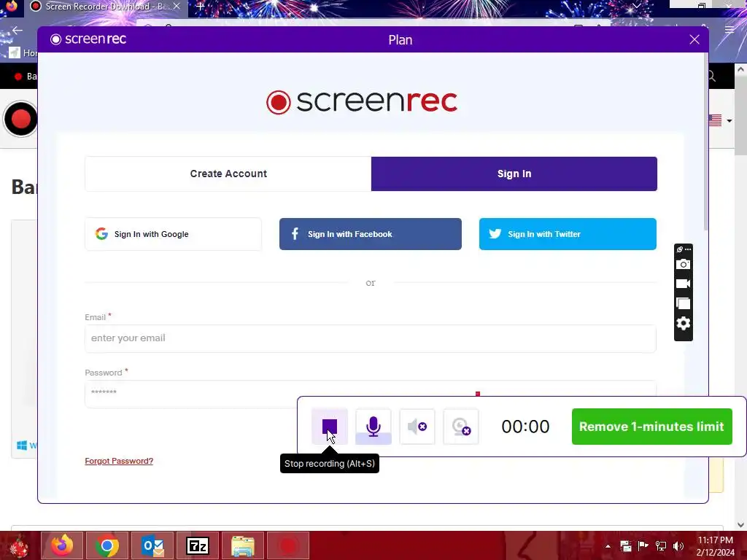The image size is (747, 560).
Task: Close the ScreenRec Plan dialog
Action: 694,39
